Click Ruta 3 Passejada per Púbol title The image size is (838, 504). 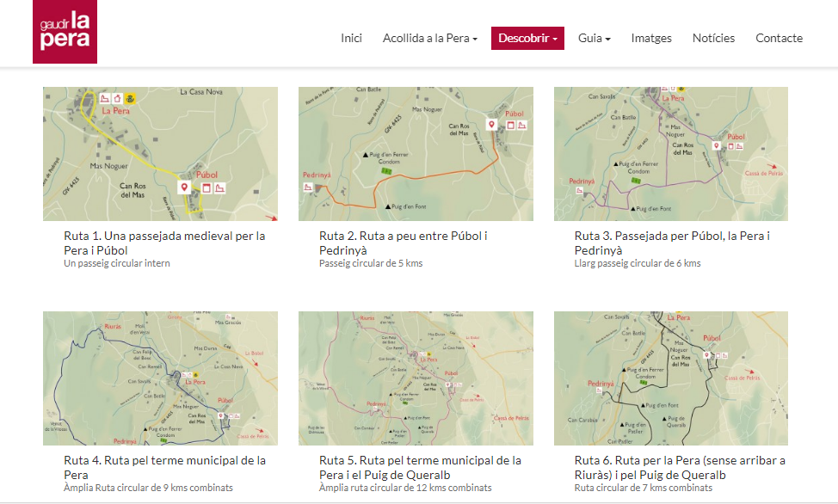(x=672, y=243)
